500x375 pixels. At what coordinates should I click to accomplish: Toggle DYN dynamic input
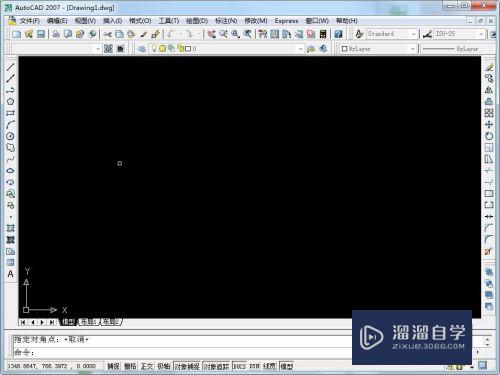254,366
